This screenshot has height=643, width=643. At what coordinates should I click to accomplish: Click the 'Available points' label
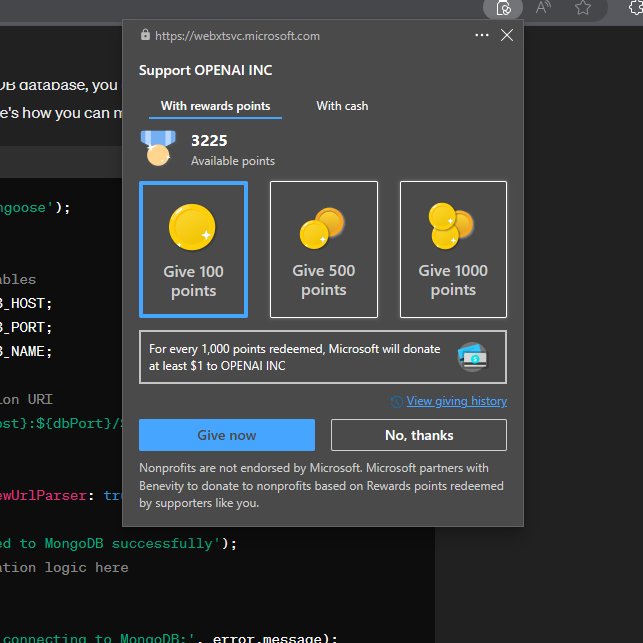pos(233,161)
